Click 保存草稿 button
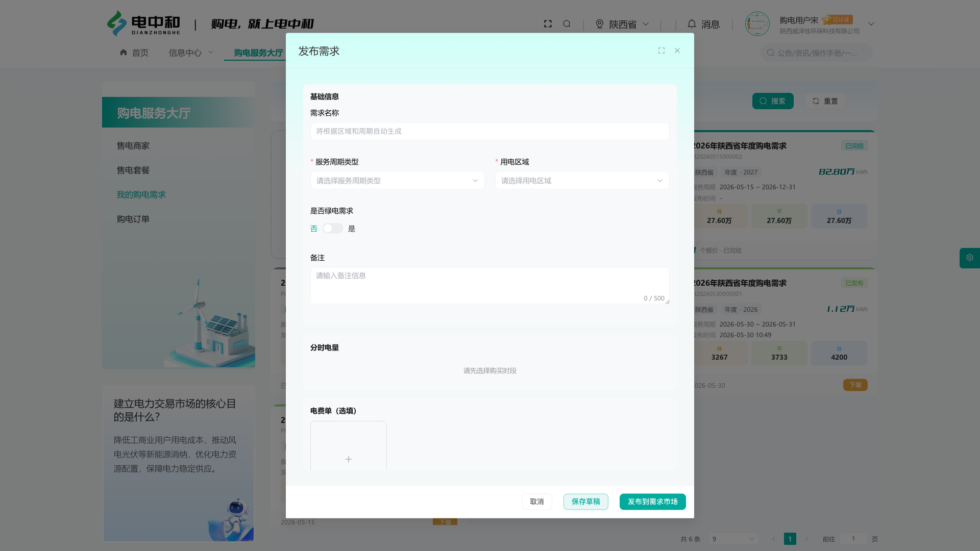The width and height of the screenshot is (980, 551). (586, 502)
